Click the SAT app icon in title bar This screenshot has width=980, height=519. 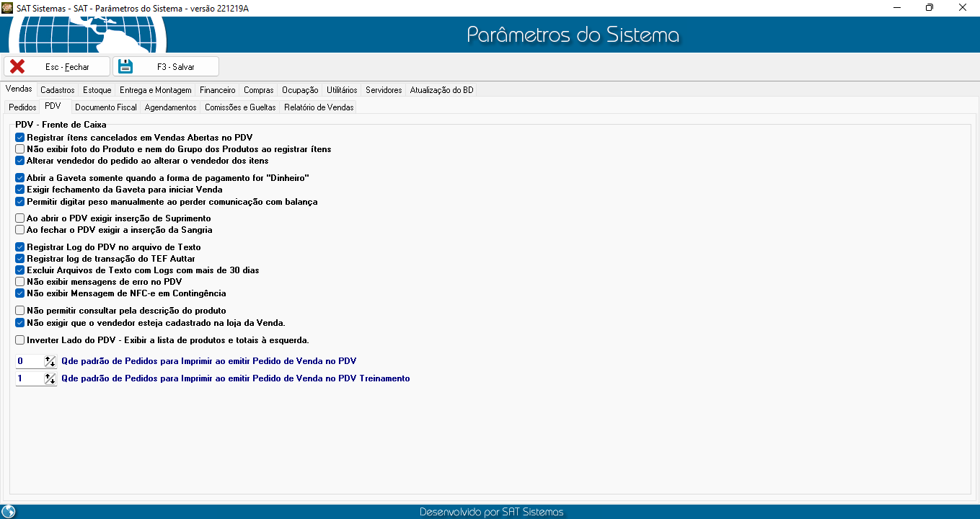[7, 7]
